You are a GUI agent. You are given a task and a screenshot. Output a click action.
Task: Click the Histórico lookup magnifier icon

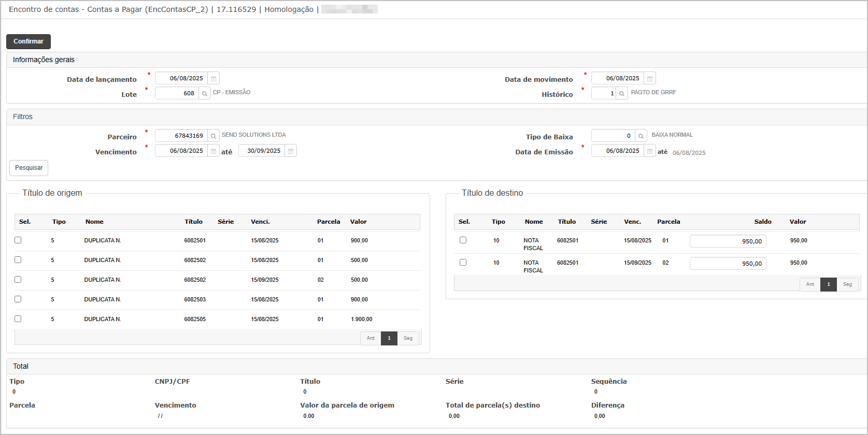pos(622,93)
